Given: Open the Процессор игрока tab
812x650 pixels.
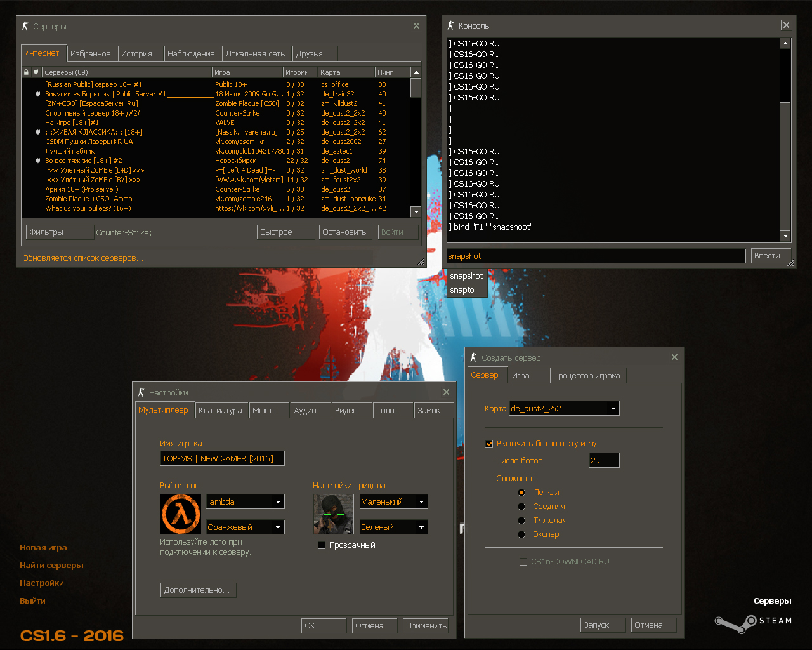Looking at the screenshot, I should pyautogui.click(x=587, y=376).
